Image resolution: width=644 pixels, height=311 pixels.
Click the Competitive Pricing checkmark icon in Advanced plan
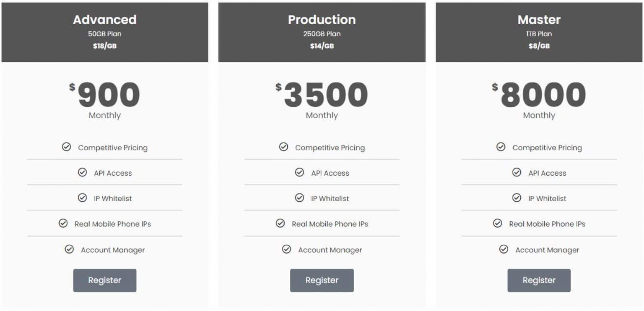67,147
